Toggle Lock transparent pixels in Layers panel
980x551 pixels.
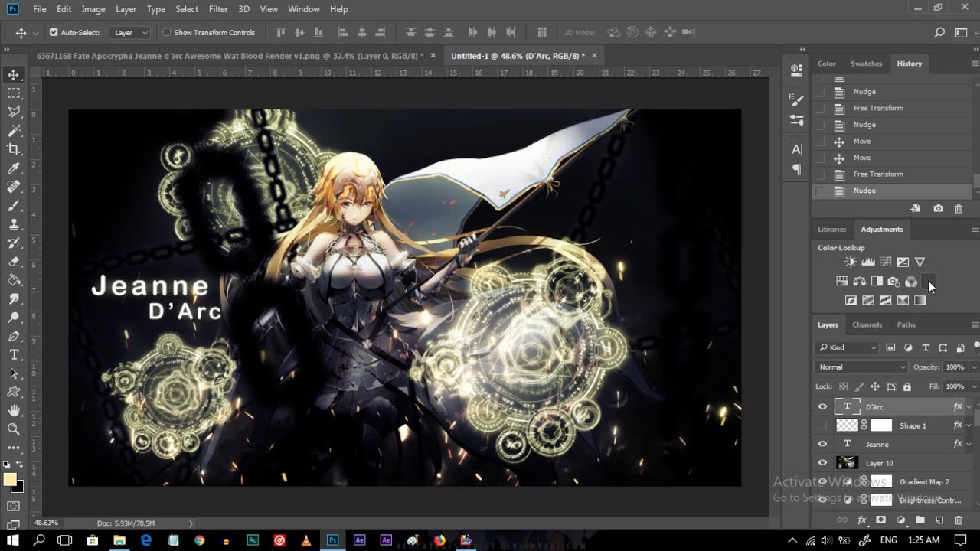pyautogui.click(x=843, y=386)
